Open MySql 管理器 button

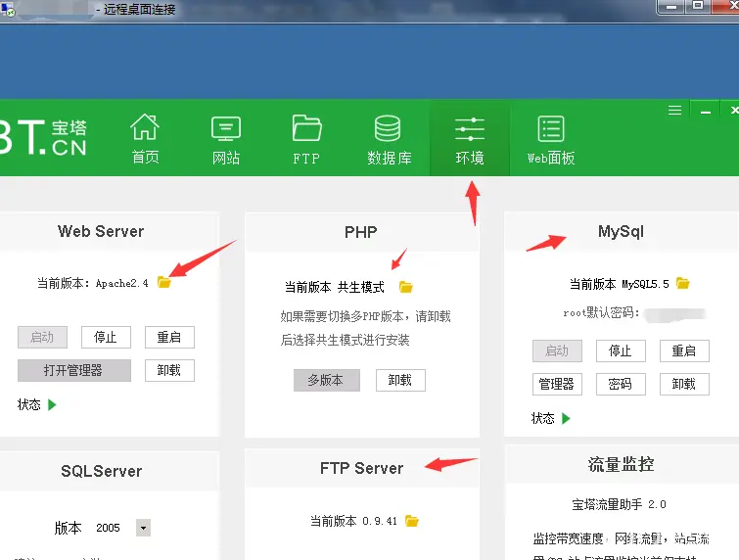[x=557, y=384]
